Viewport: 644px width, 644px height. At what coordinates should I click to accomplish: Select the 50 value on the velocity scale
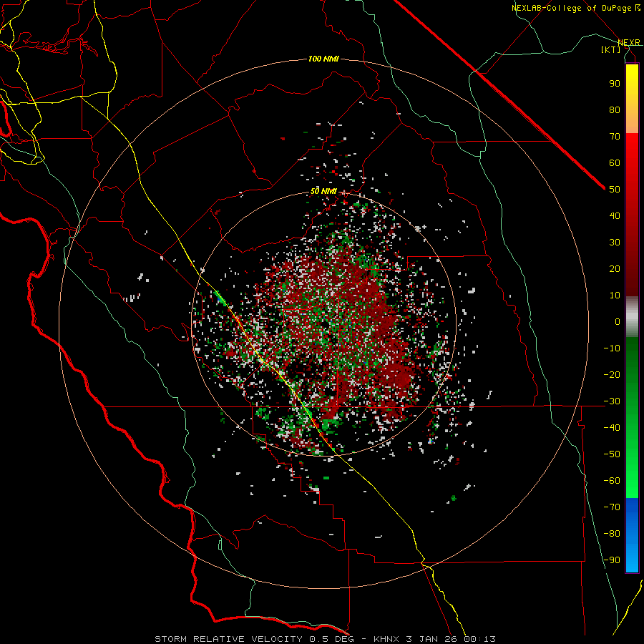pos(615,190)
